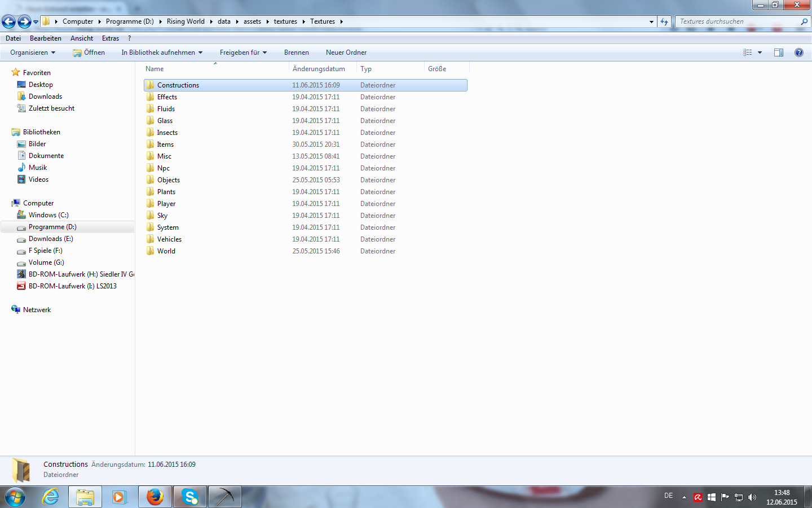Click the refresh button beside address bar
The height and width of the screenshot is (508, 812).
coord(664,21)
